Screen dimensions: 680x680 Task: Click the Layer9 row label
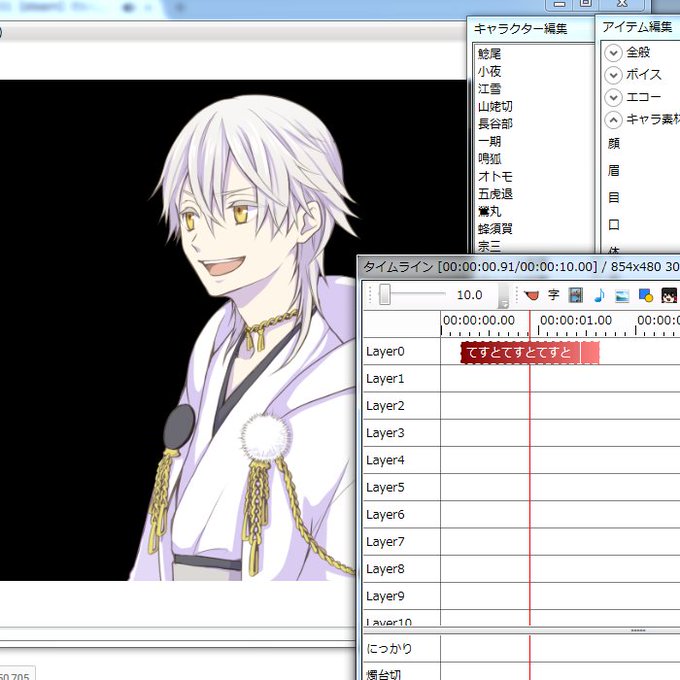point(385,596)
